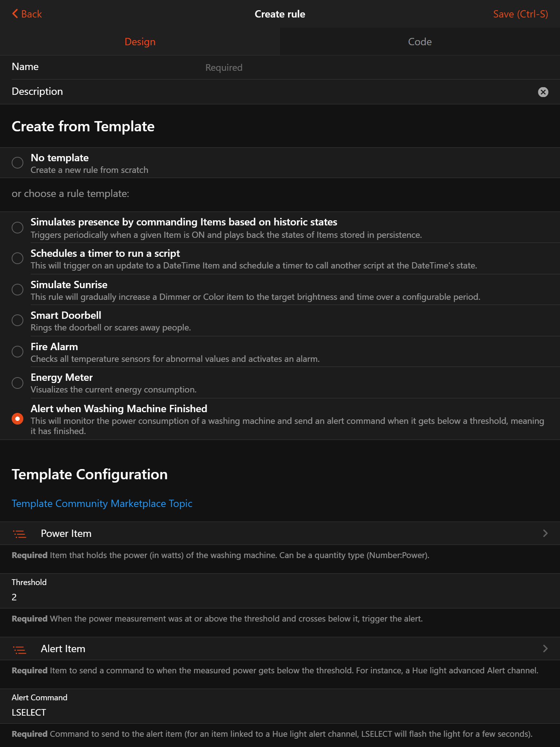Click the Power Item list icon

(x=20, y=534)
